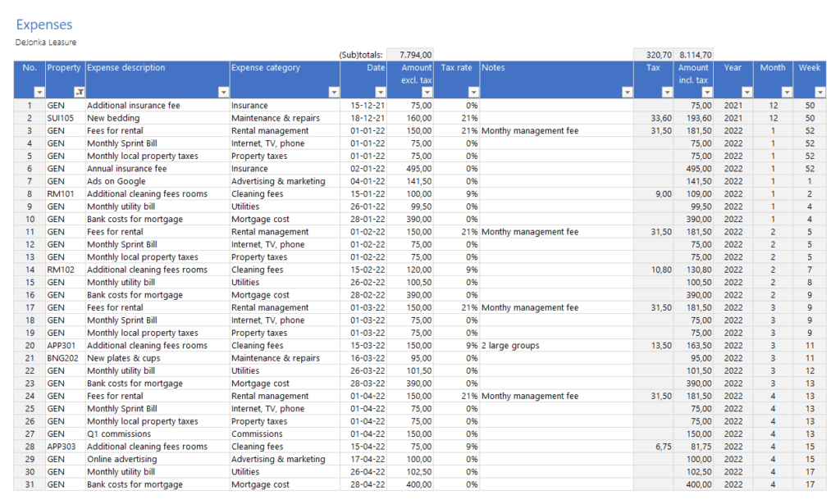Select the Expenses title heading
Image resolution: width=840 pixels, height=504 pixels.
coord(44,25)
